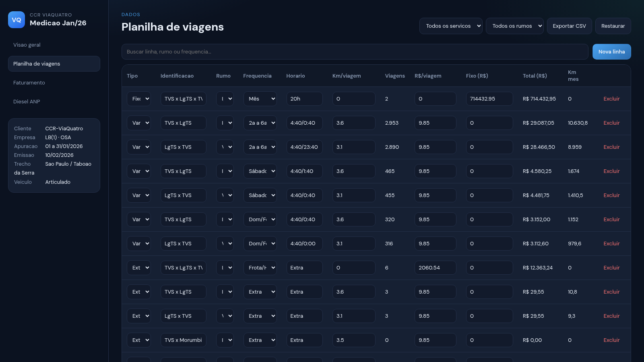Open the Todos os servicos filter dropdown
Screen dimensions: 644x362
[451, 26]
